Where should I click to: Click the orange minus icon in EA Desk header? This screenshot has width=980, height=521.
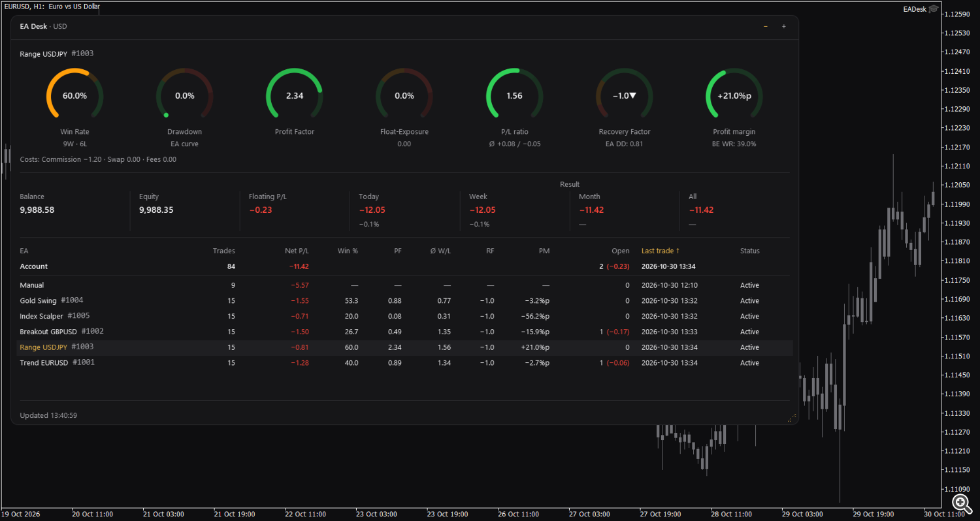pos(766,26)
